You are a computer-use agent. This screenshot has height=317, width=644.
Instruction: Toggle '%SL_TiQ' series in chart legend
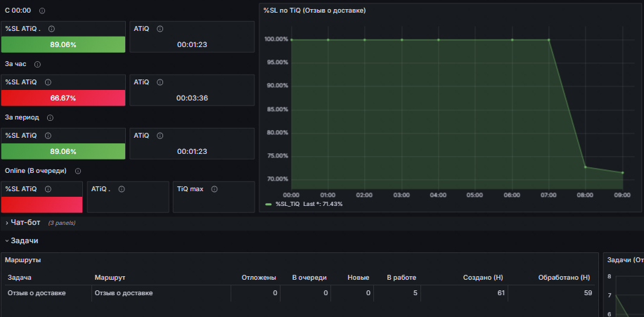pyautogui.click(x=288, y=204)
